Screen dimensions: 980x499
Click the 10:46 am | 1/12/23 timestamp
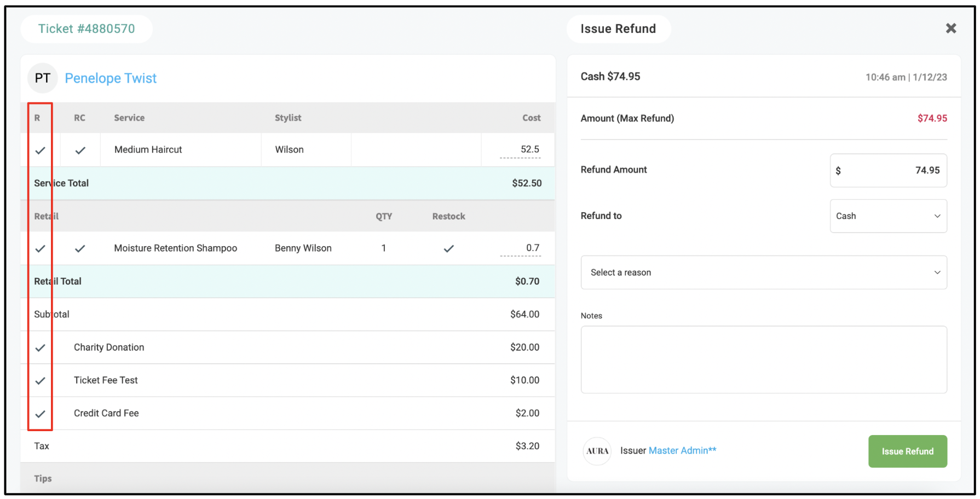click(906, 77)
